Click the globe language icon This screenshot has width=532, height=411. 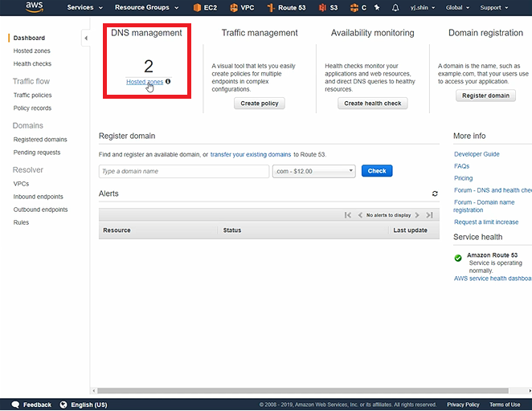63,405
